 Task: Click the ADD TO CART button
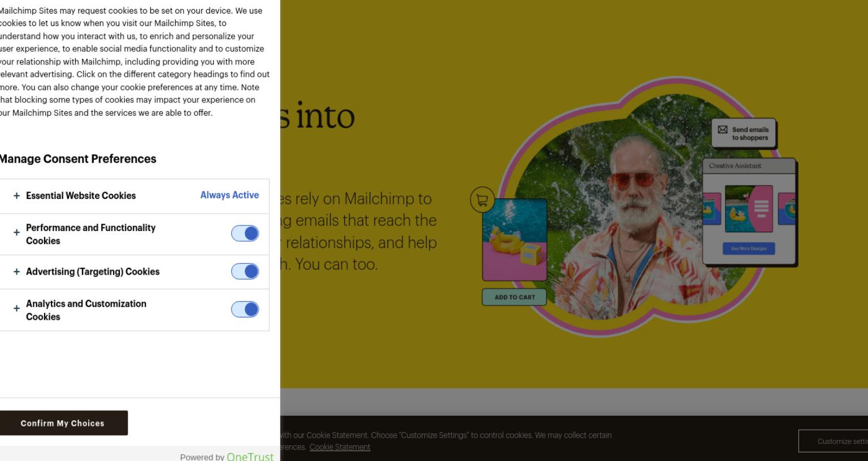[x=514, y=297]
